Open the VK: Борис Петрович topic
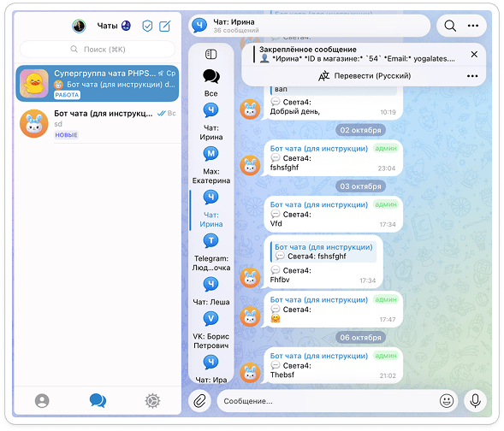This screenshot has height=431, width=504. click(210, 330)
